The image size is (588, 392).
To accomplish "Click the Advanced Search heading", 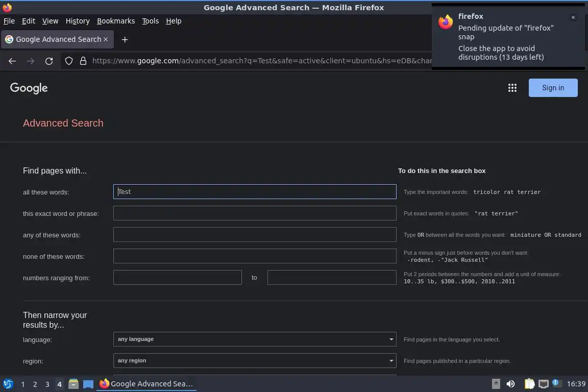I will point(63,123).
